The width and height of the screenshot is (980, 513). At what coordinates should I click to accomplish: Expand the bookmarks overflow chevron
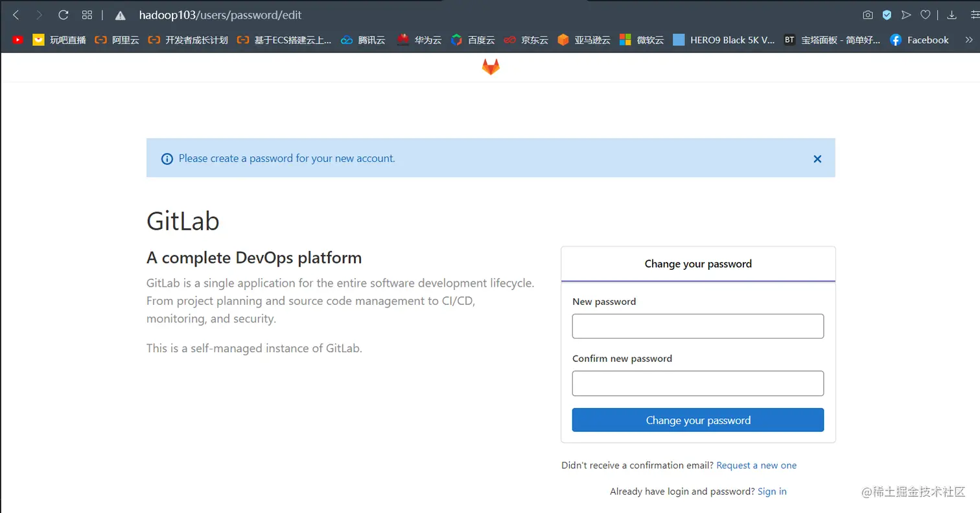point(969,40)
